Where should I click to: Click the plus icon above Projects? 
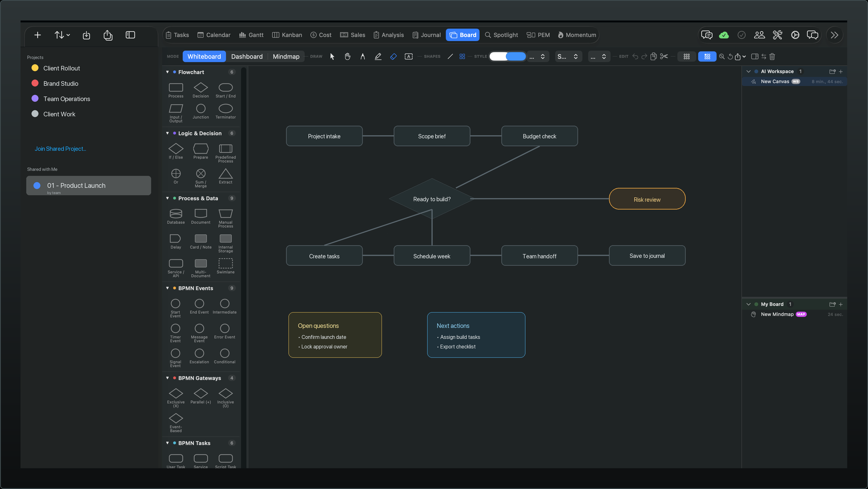(38, 35)
